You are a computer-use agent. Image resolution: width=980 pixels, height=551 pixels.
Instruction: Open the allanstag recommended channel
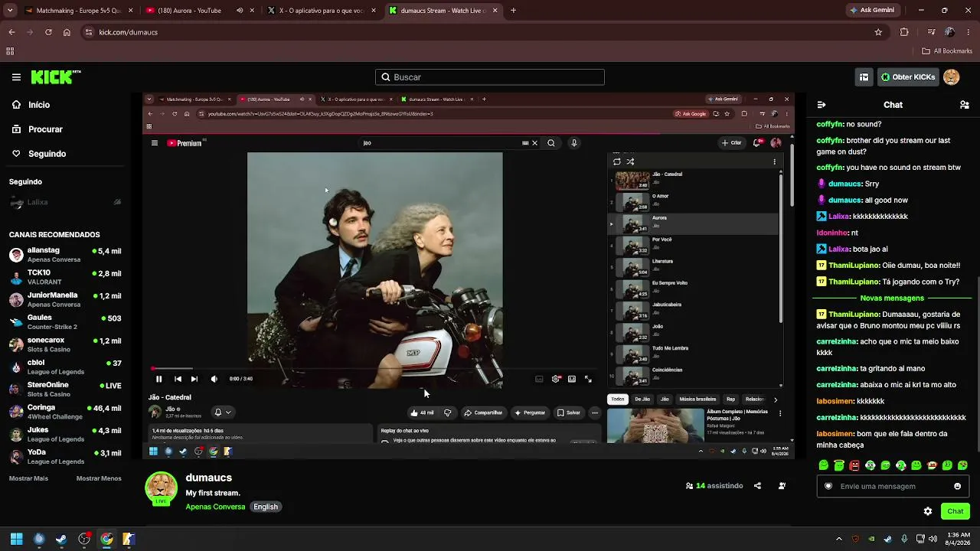click(x=65, y=255)
